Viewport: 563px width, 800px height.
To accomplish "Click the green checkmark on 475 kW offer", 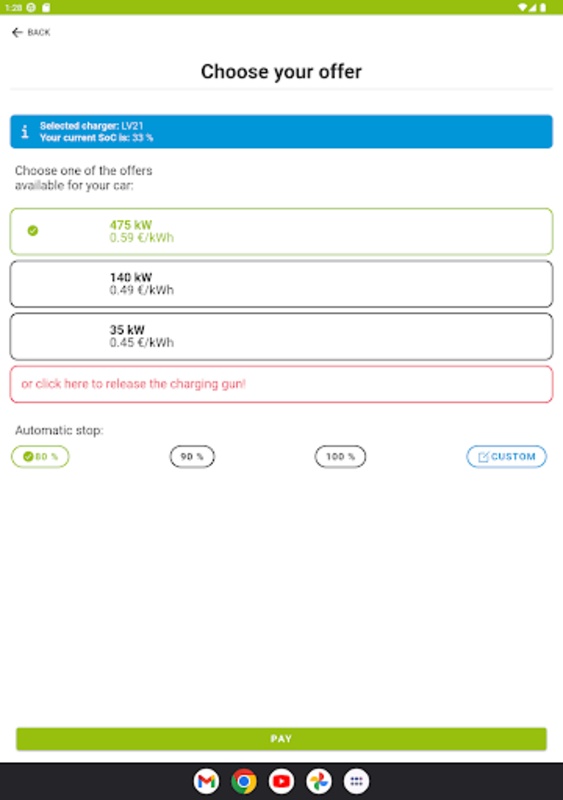I will pos(33,231).
